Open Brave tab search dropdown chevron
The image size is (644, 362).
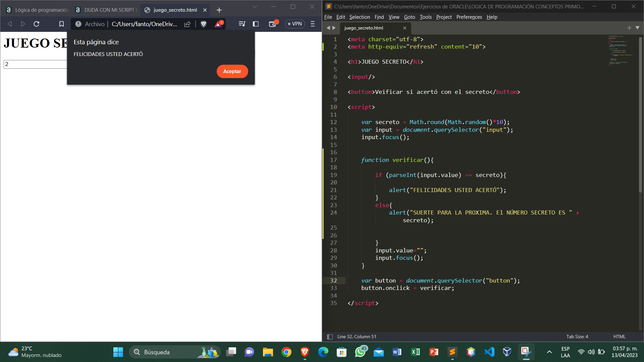pos(255,7)
